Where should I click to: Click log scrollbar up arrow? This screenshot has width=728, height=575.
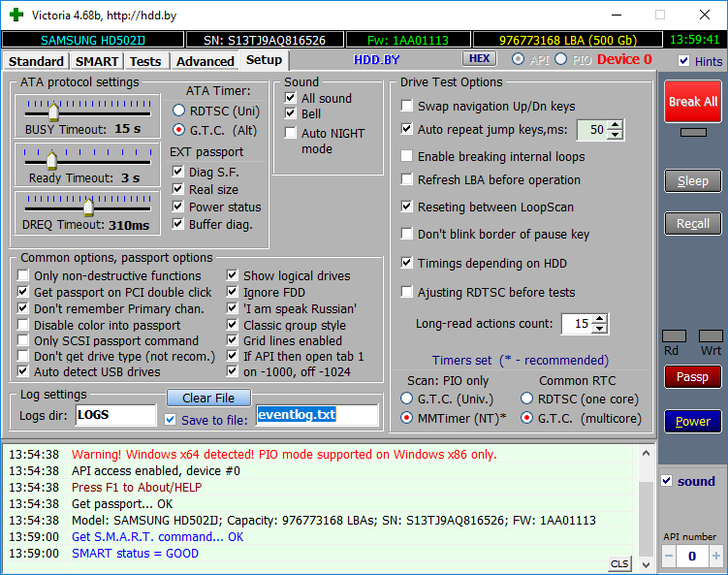click(646, 453)
